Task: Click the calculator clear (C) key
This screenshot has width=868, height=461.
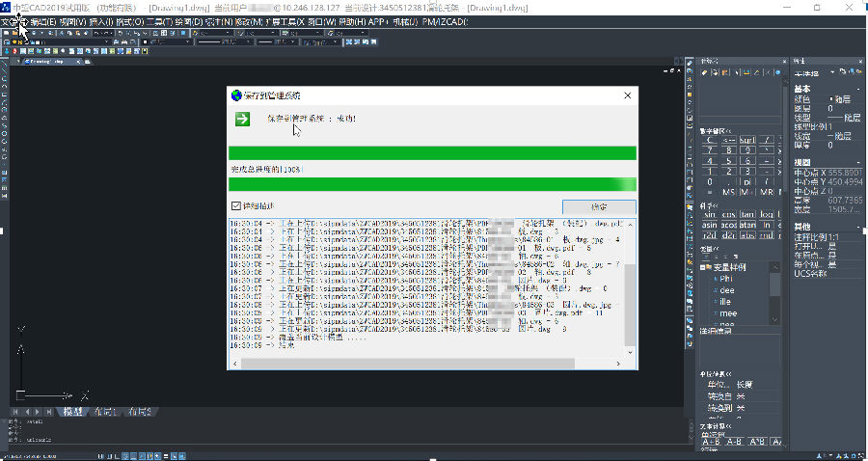Action: click(710, 140)
